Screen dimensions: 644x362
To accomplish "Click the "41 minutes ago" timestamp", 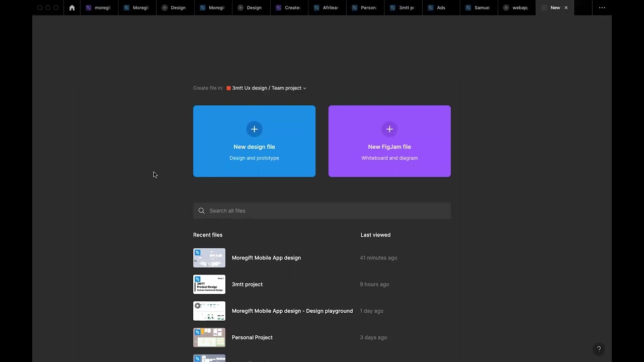I will [378, 258].
